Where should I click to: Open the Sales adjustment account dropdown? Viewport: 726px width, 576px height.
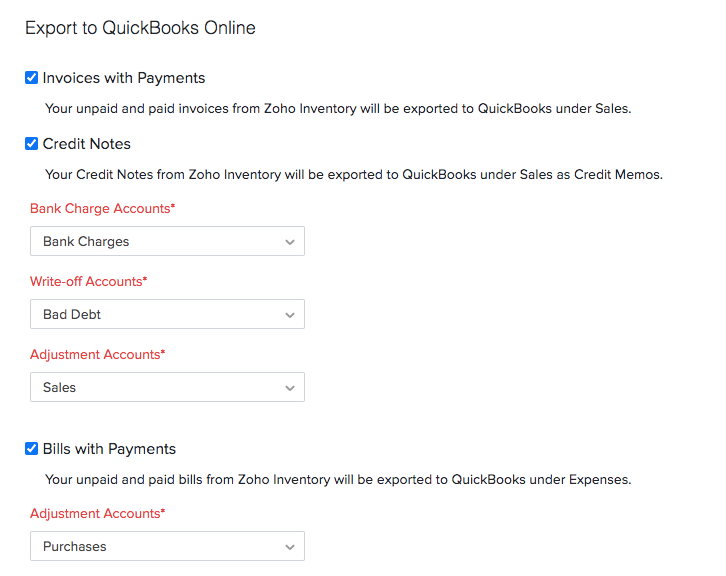(x=167, y=387)
